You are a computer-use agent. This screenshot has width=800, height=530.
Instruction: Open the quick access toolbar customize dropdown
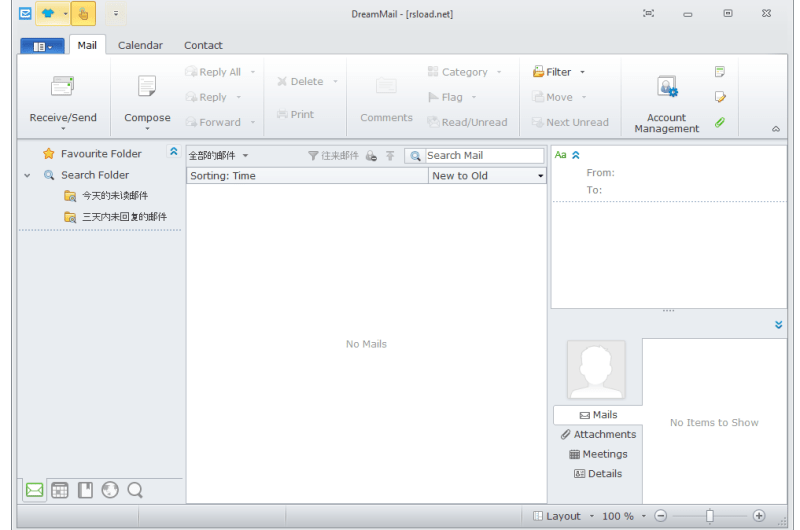tap(116, 14)
